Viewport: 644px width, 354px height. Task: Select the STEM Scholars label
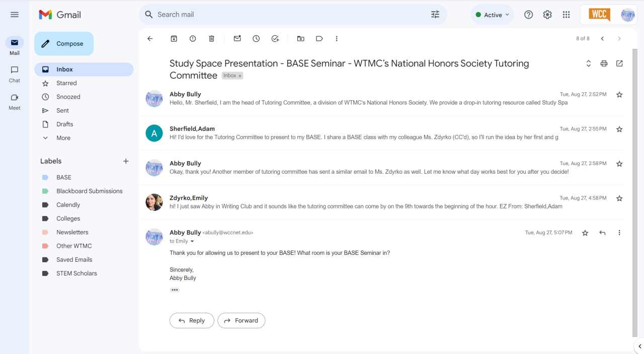(76, 273)
